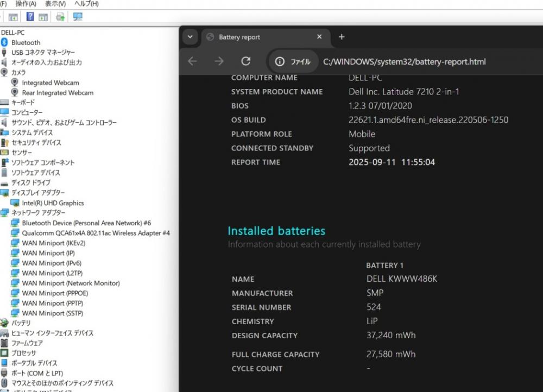The image size is (543, 392).
Task: Click the ファイル site info chip
Action: [x=293, y=62]
